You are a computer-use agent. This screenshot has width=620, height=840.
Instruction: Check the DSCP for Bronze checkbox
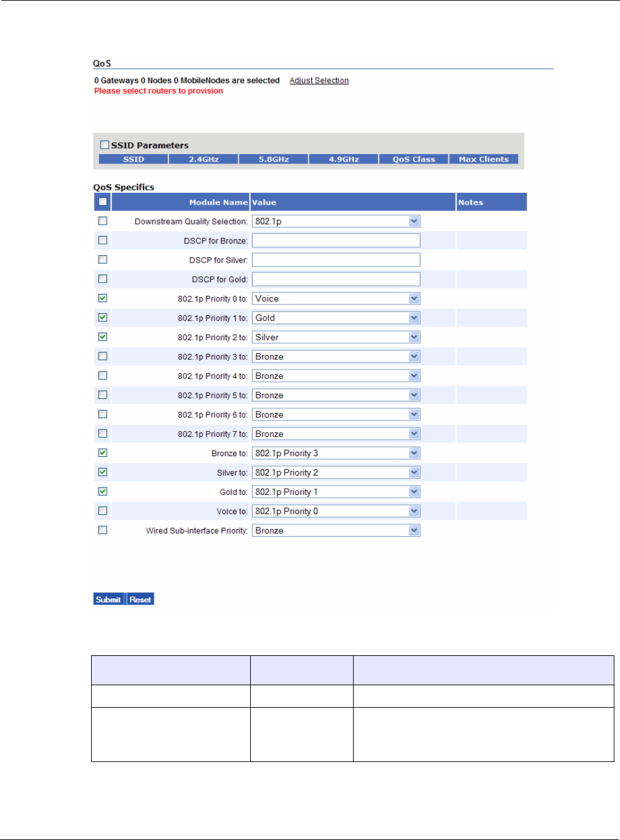[102, 240]
